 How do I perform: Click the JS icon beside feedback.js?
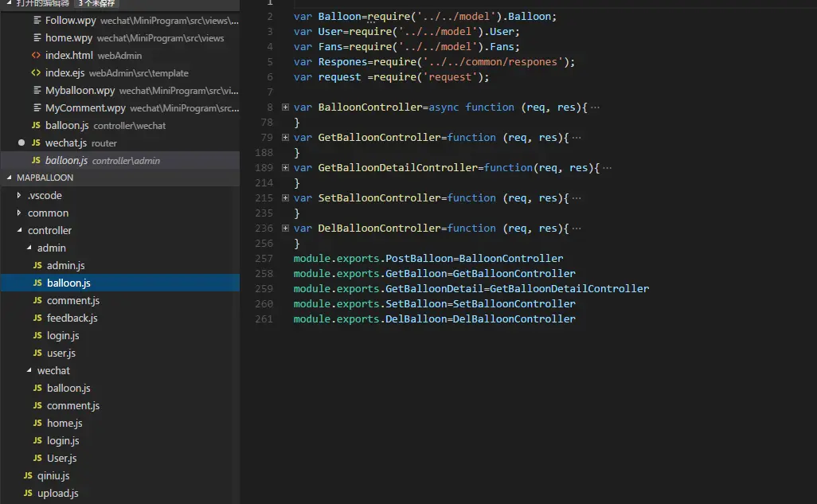tap(37, 318)
